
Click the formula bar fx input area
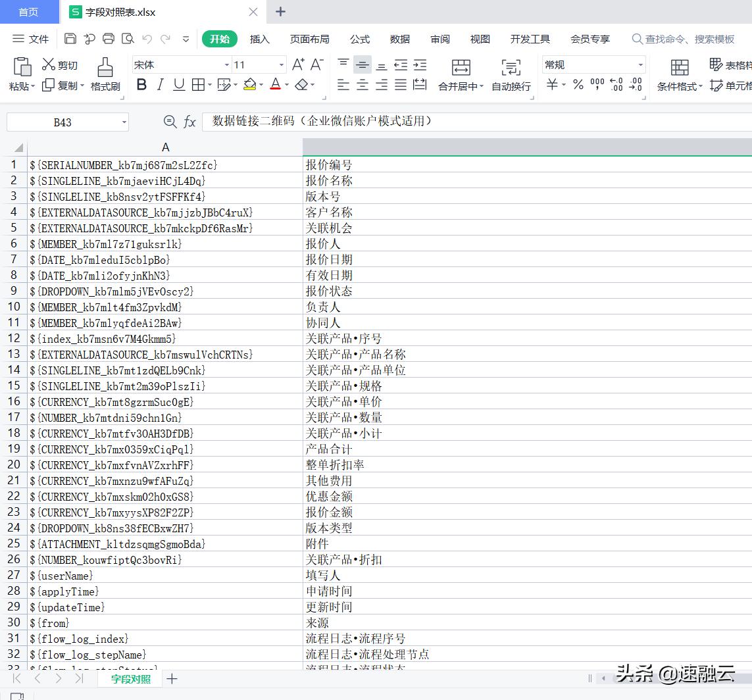pos(395,122)
